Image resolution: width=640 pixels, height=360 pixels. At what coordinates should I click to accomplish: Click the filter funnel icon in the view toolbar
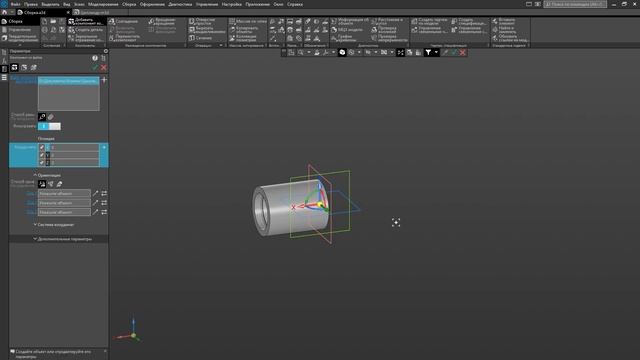click(x=428, y=52)
